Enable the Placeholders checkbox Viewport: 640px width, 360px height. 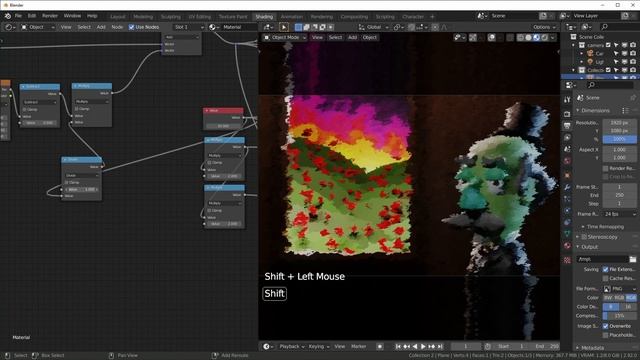pos(605,335)
